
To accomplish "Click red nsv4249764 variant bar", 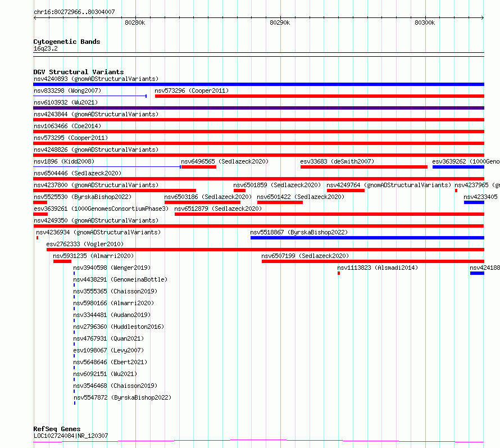I will coord(346,191).
